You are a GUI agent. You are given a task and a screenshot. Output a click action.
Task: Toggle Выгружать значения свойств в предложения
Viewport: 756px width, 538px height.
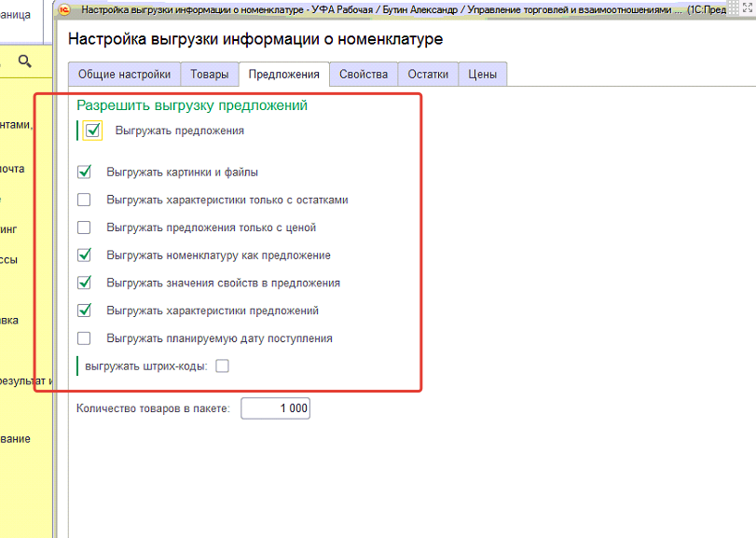(85, 283)
